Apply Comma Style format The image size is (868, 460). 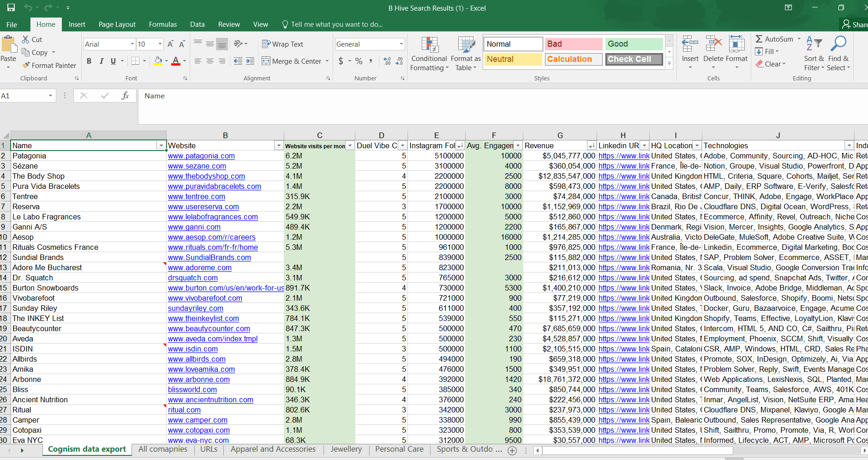pyautogui.click(x=371, y=61)
